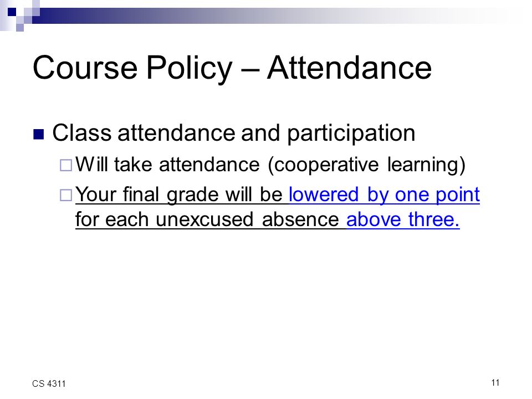Click underlined text "Your final grade will be"
532x399 pixels.
coord(179,195)
